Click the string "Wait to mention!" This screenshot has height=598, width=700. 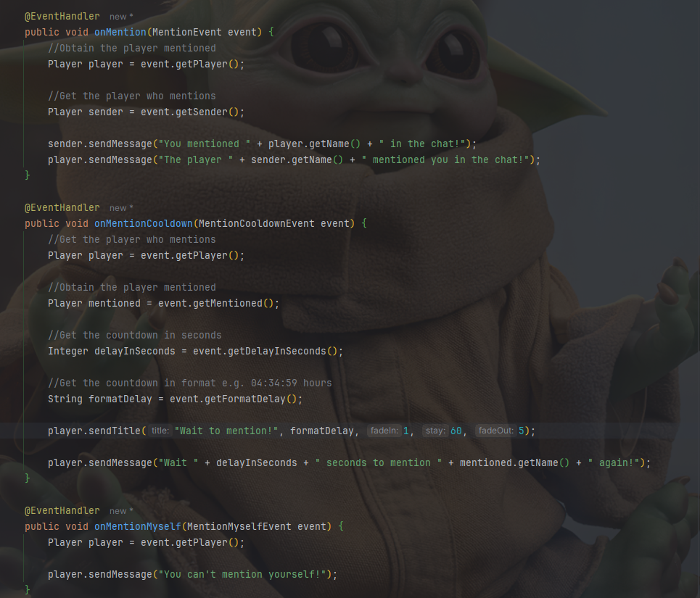pyautogui.click(x=226, y=431)
